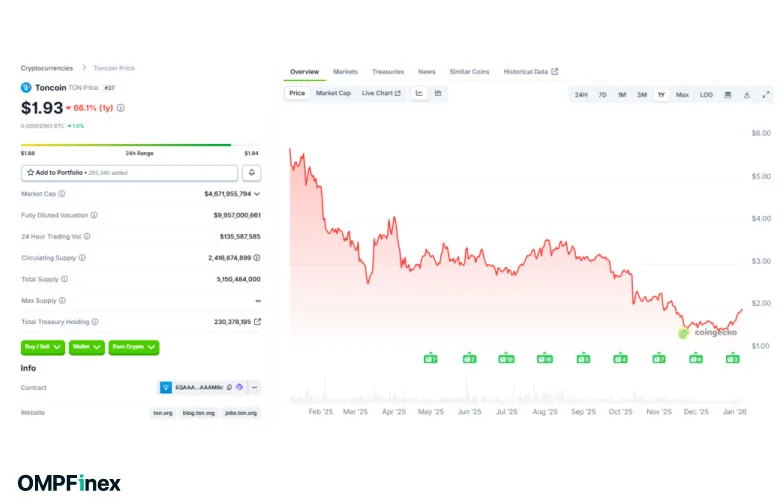
Task: Open the Similar Coins tab
Action: coord(469,72)
